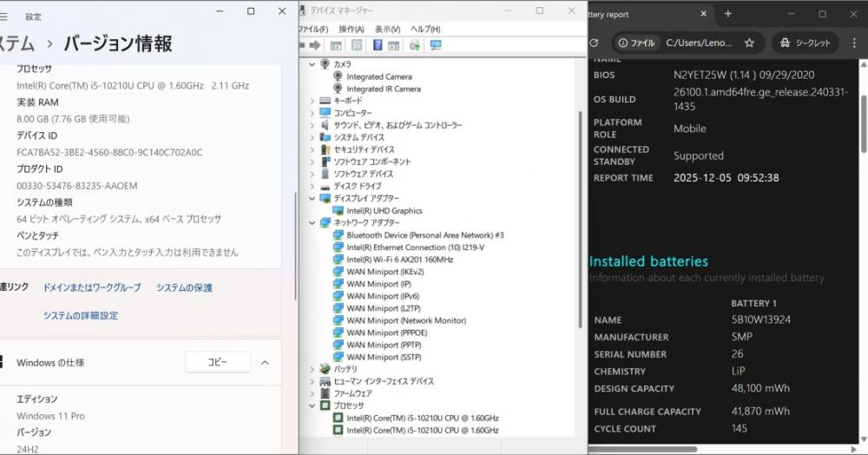Select the セキュリティ デバイス category icon

[x=325, y=148]
